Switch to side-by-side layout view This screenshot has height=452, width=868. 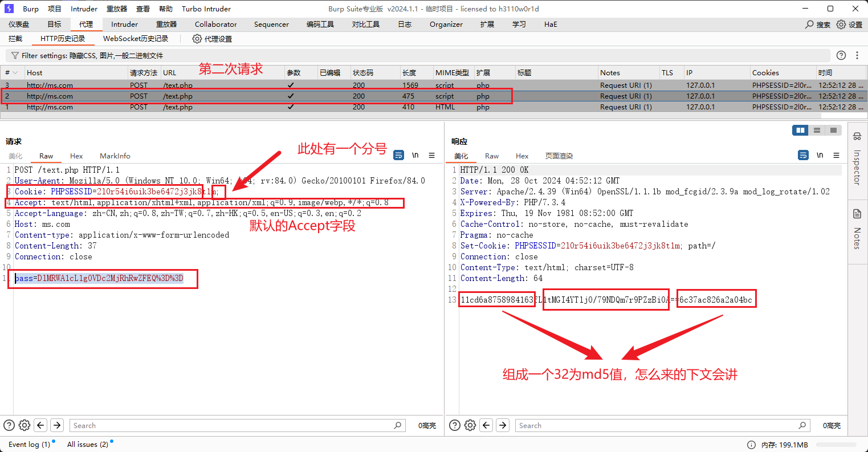coord(801,131)
